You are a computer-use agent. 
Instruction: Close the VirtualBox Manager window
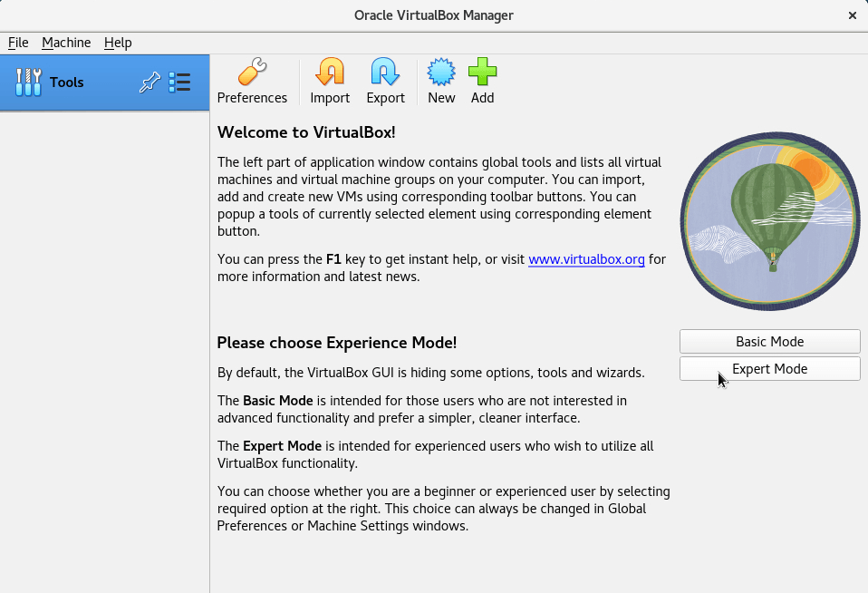852,15
